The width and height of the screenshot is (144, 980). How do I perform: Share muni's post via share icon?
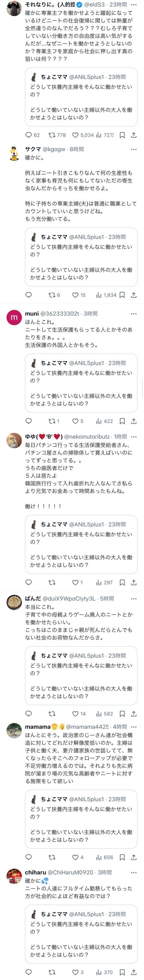pyautogui.click(x=134, y=421)
